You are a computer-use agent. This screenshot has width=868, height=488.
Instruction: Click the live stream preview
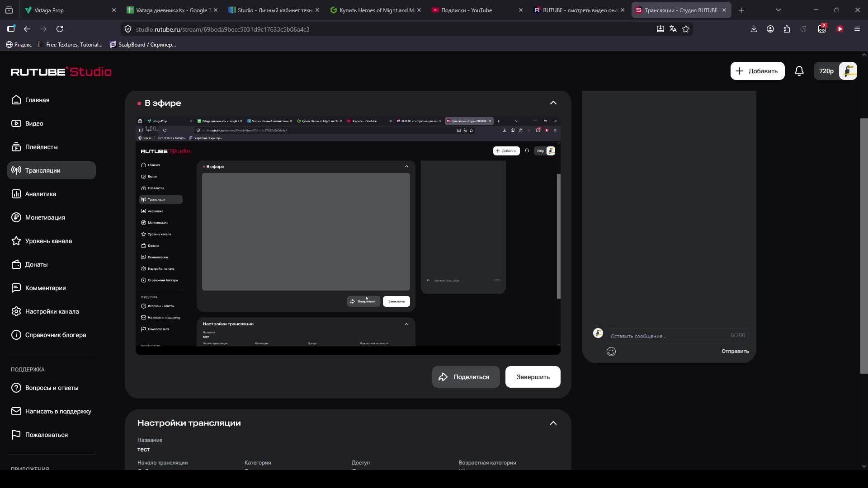(x=348, y=235)
